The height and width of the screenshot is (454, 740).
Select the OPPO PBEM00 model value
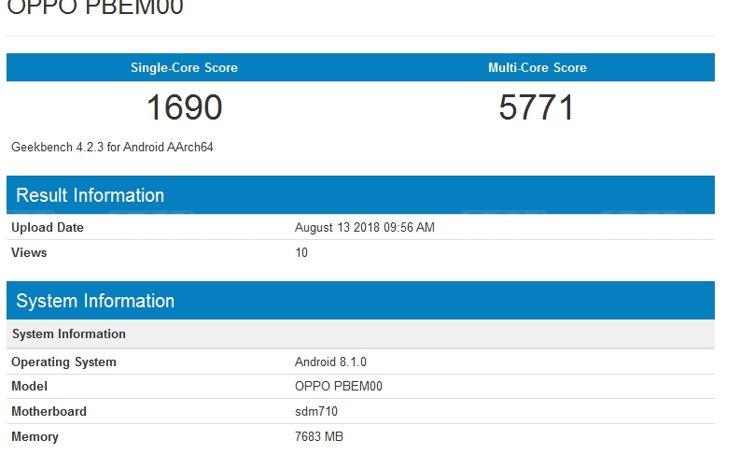point(339,386)
